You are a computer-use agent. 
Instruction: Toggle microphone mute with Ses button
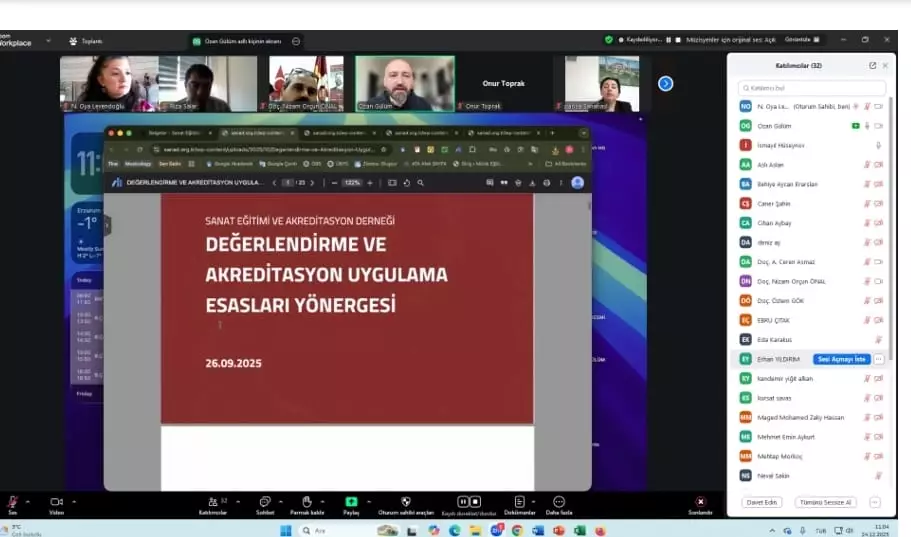(13, 502)
